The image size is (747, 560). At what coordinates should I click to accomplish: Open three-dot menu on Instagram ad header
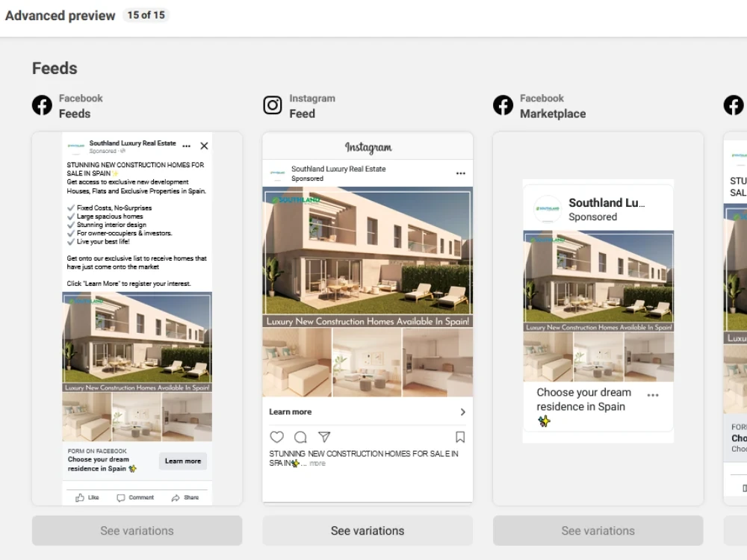[x=461, y=173]
